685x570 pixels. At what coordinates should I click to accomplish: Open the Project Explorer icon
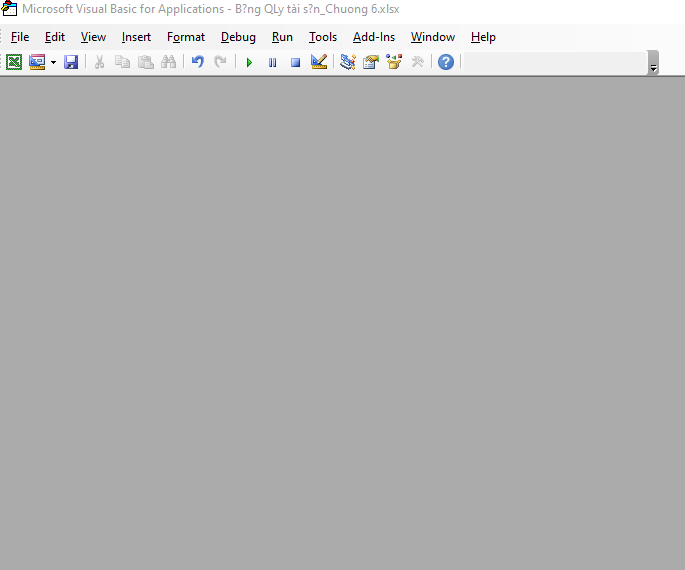point(348,62)
